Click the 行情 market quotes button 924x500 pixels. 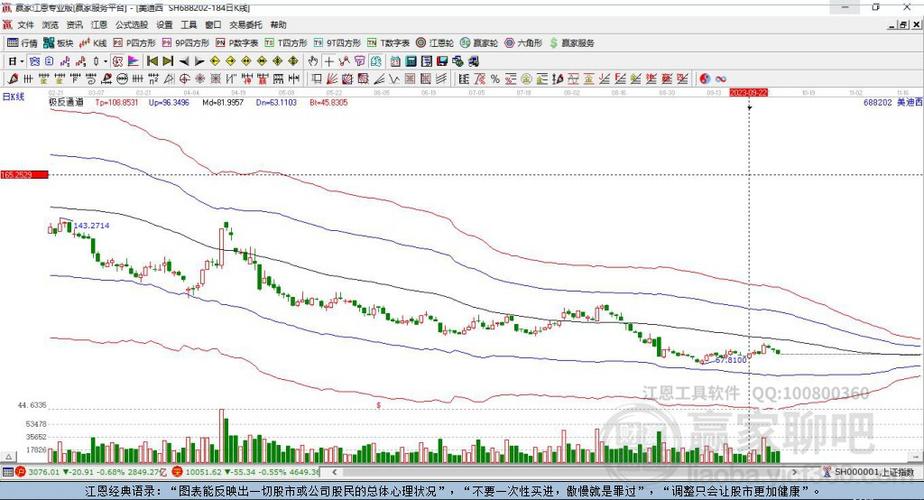[22, 43]
